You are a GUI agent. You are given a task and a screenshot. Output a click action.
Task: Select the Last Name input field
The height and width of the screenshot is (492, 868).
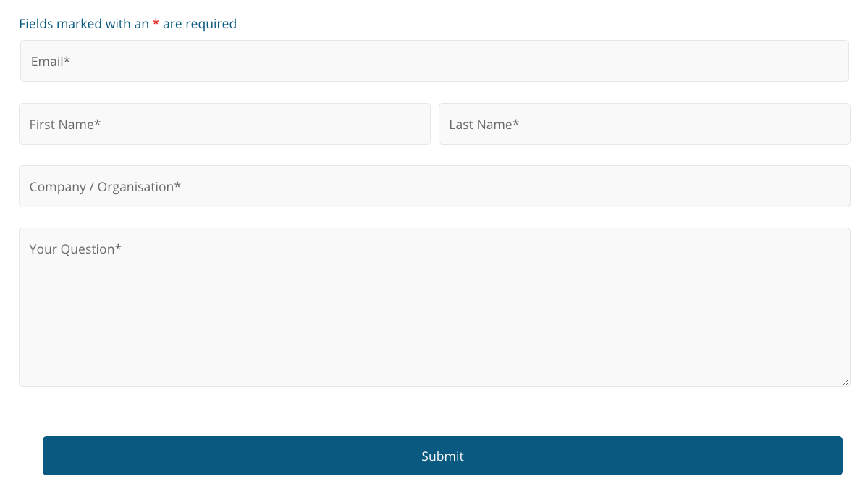(644, 124)
